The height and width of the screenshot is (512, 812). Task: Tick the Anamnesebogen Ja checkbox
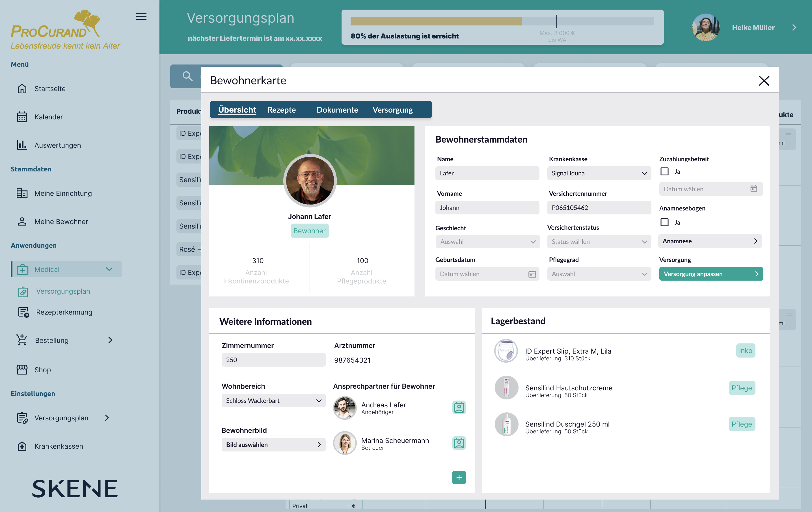pos(664,222)
